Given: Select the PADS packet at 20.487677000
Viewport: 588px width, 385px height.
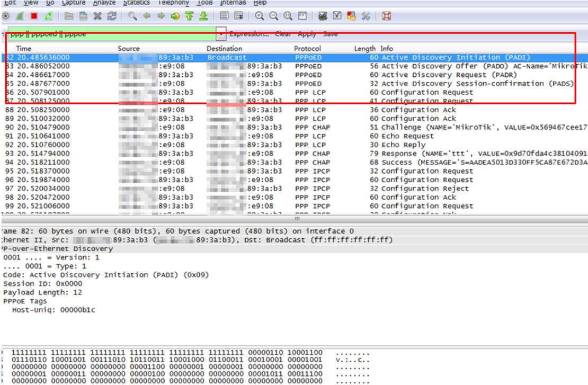Looking at the screenshot, I should [295, 84].
